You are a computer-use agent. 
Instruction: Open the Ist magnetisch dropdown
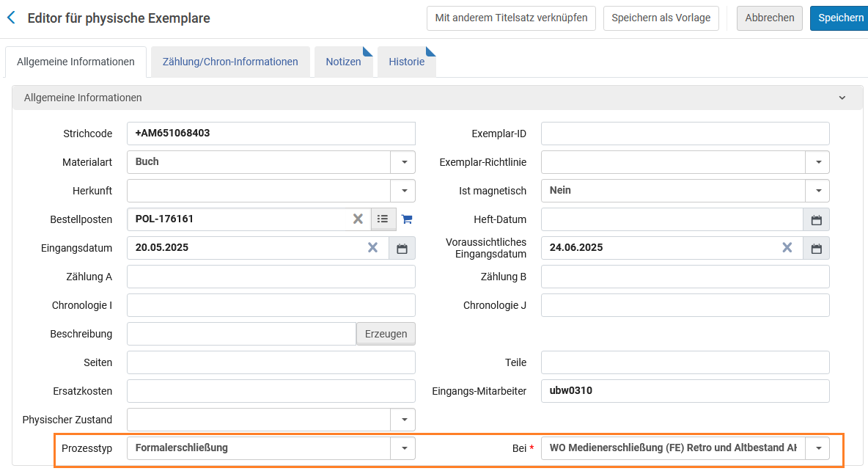click(x=817, y=191)
